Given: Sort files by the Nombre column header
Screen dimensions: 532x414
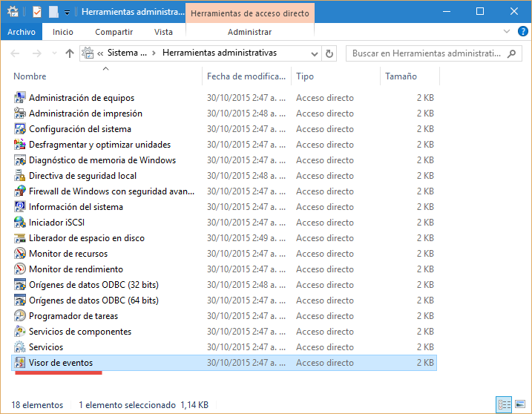Looking at the screenshot, I should point(30,76).
